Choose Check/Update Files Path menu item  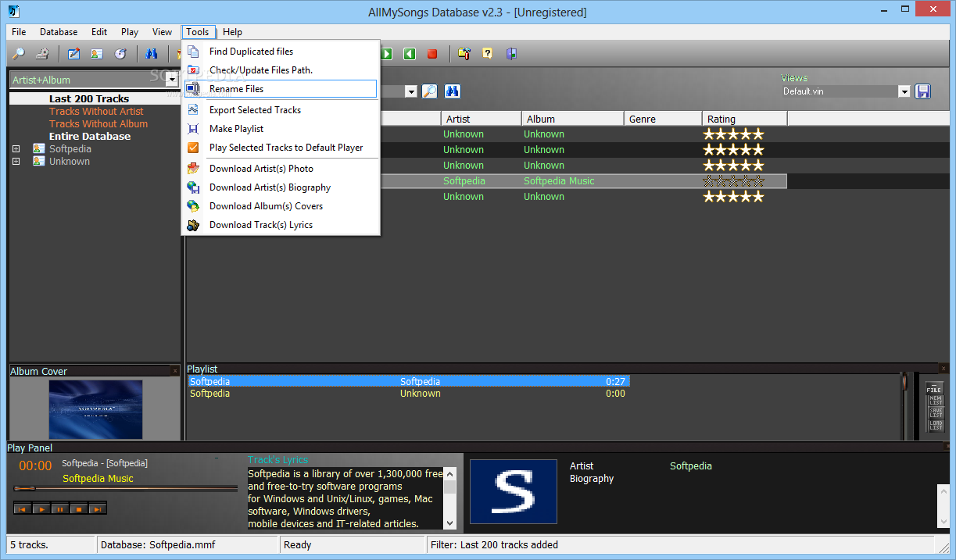(x=281, y=70)
